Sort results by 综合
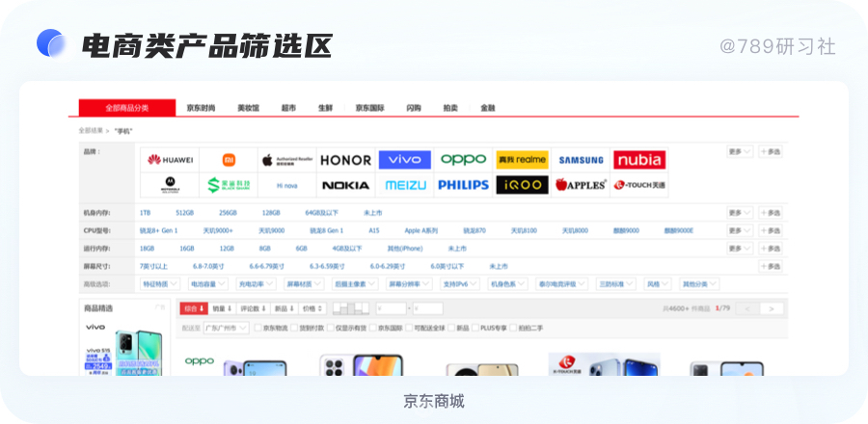Image resolution: width=868 pixels, height=424 pixels. click(x=194, y=308)
